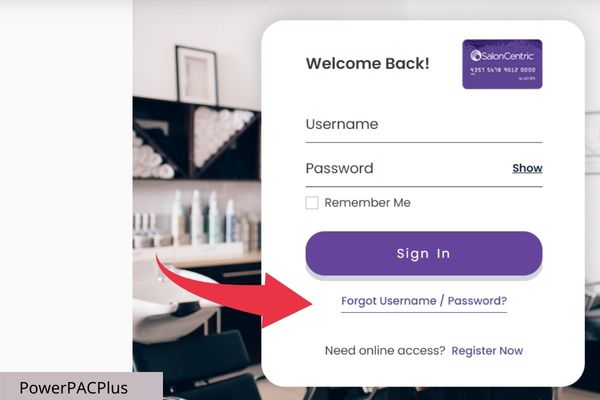This screenshot has height=400, width=600.
Task: Show the password via Show link
Action: 527,168
